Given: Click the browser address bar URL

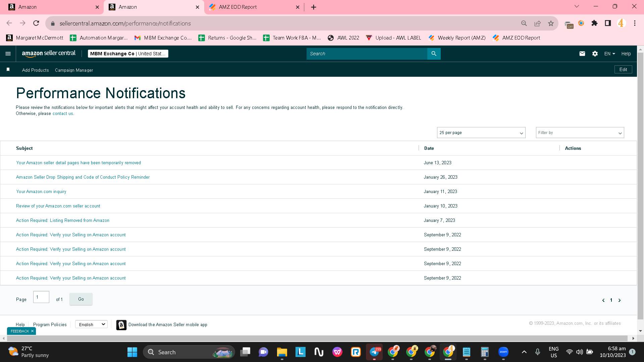Looking at the screenshot, I should click(x=125, y=23).
